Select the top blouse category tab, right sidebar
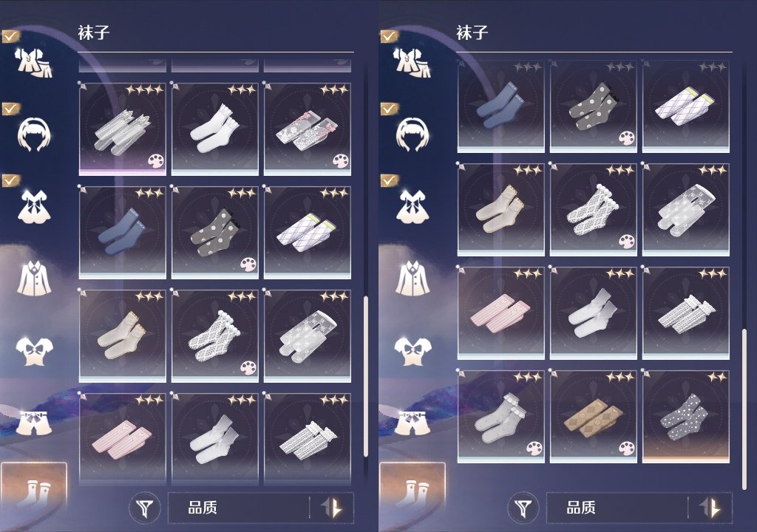Image resolution: width=757 pixels, height=532 pixels. tap(413, 351)
